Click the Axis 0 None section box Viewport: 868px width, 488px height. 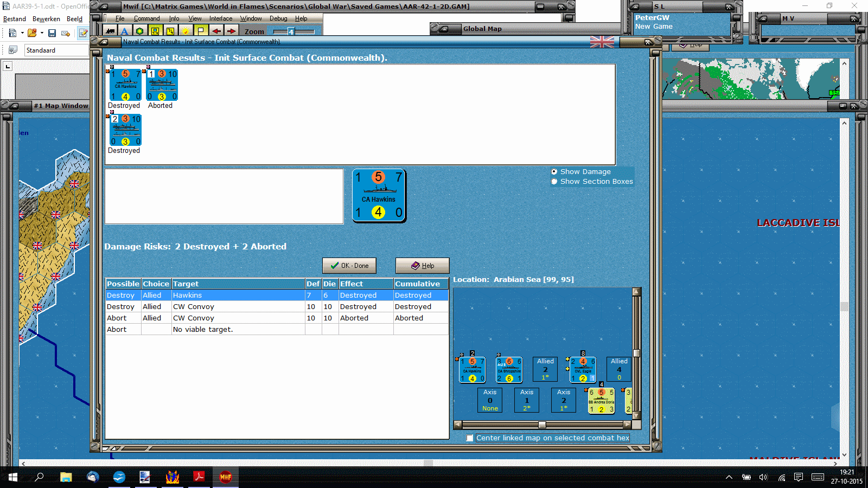pos(490,400)
